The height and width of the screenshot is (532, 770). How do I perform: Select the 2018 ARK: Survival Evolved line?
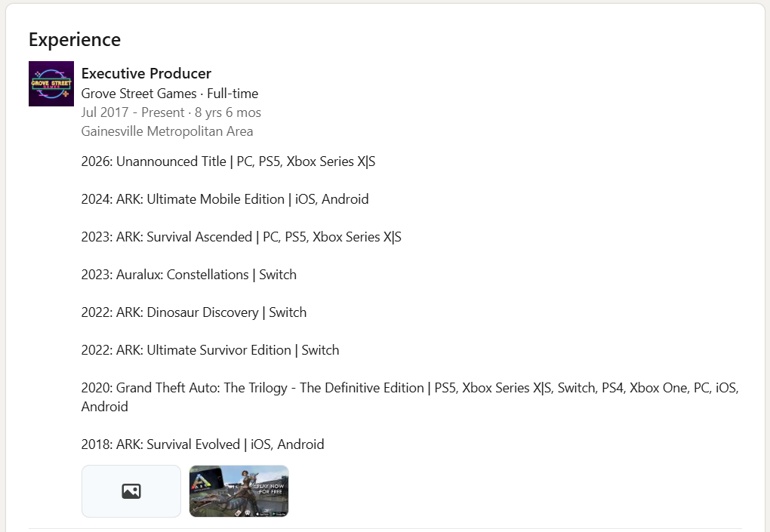(202, 444)
